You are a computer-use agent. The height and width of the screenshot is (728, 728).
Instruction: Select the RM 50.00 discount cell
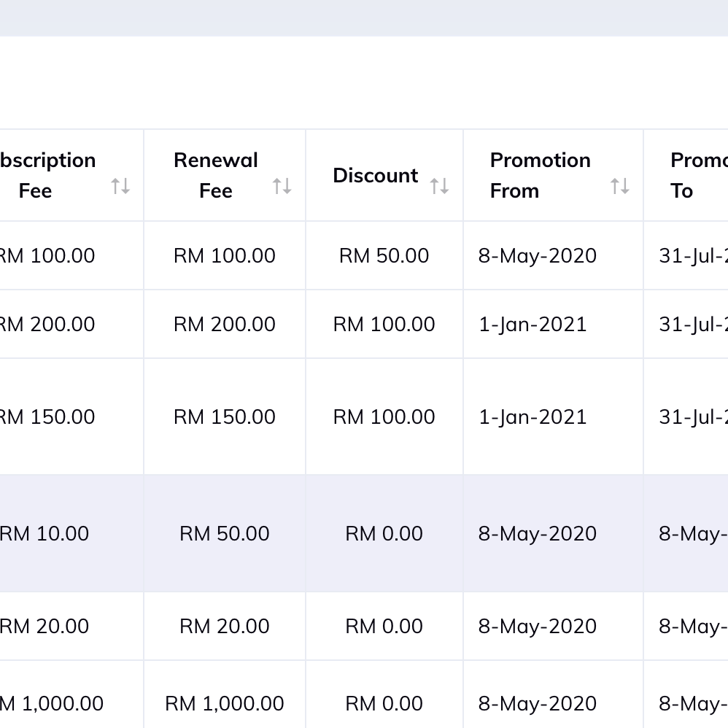(384, 256)
